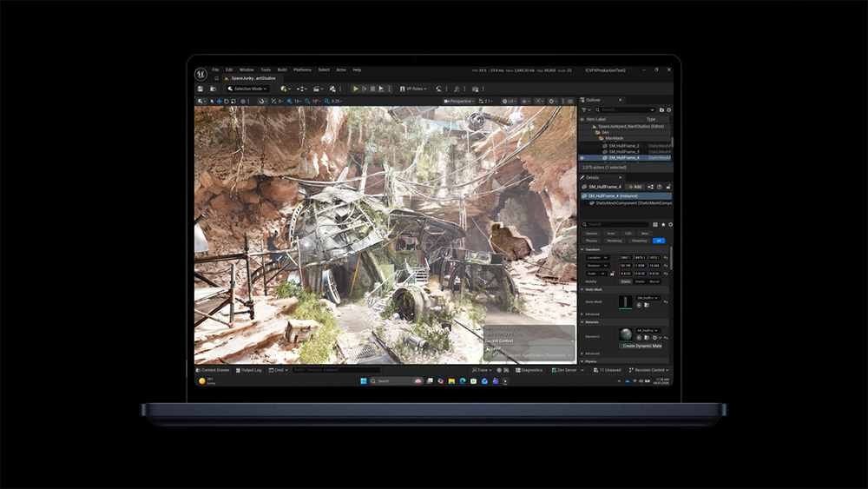The width and height of the screenshot is (868, 489).
Task: Set Mobility to first Static option
Action: 626,282
